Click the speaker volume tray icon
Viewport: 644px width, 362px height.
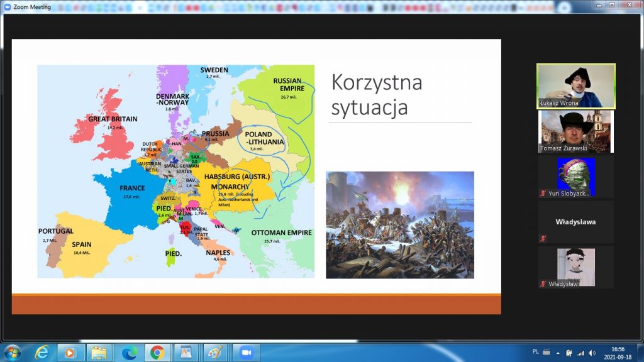592,353
